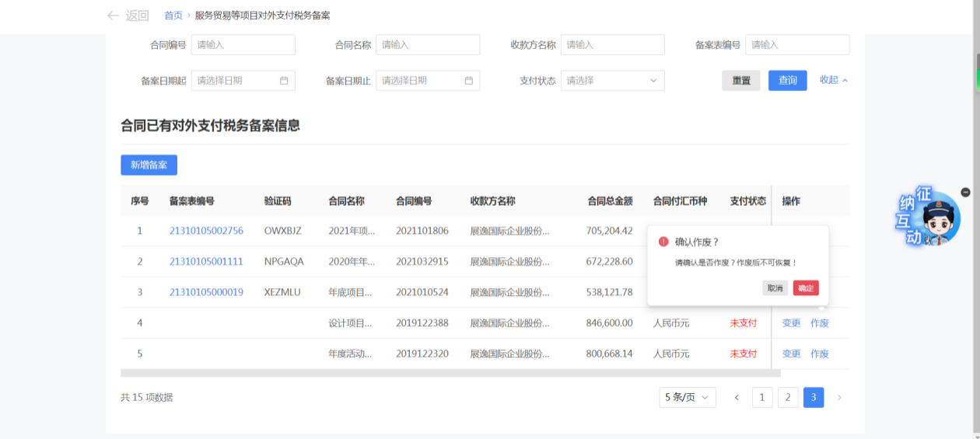The width and height of the screenshot is (980, 439).
Task: Go to next page arrow in pagination
Action: pyautogui.click(x=839, y=398)
